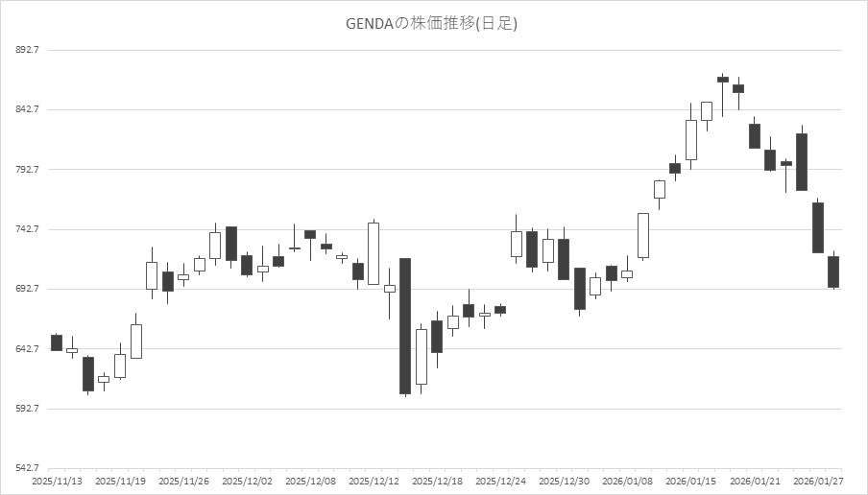
Task: Click the 692.7 label on the vertical axis
Action: click(x=25, y=289)
